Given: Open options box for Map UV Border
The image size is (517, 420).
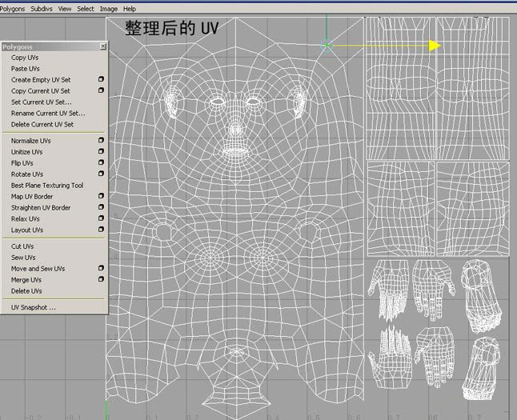Looking at the screenshot, I should 101,196.
